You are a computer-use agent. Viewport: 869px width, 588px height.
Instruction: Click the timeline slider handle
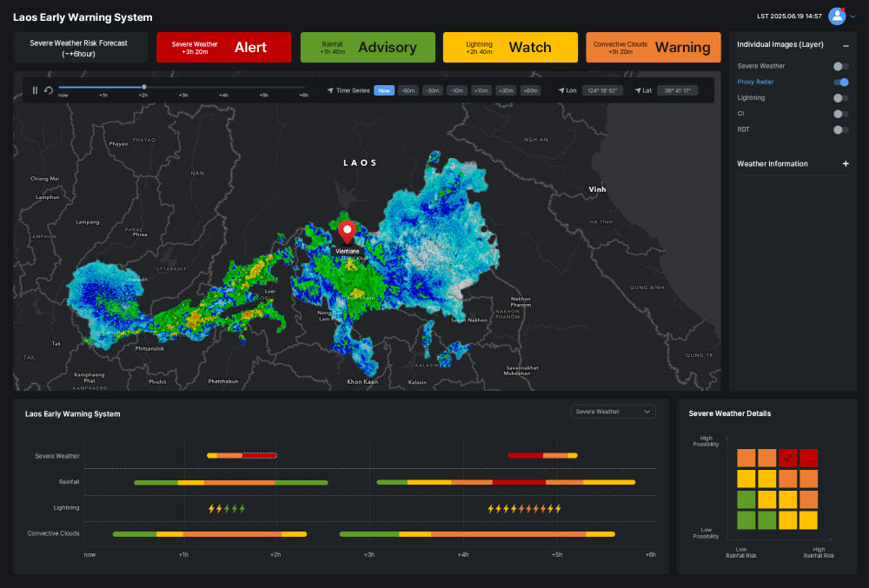144,87
